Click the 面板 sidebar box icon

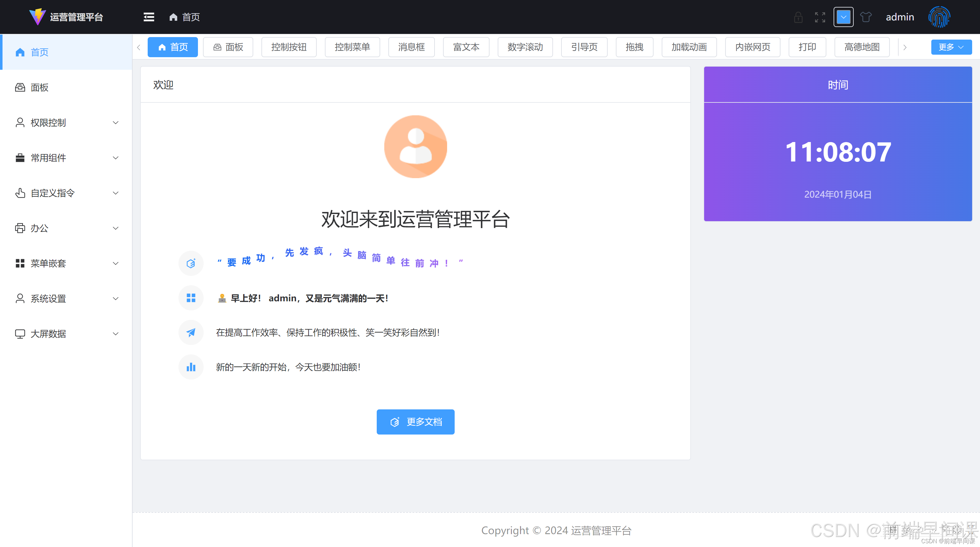coord(20,87)
